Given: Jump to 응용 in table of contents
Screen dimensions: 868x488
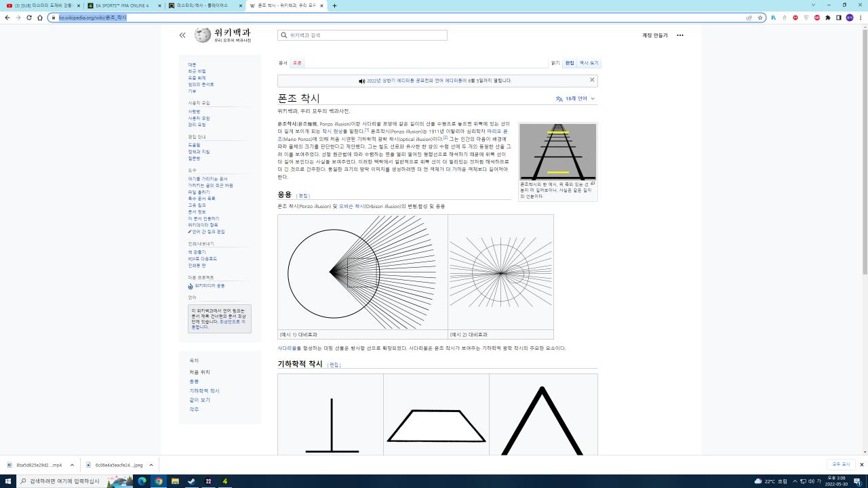Looking at the screenshot, I should tap(194, 382).
